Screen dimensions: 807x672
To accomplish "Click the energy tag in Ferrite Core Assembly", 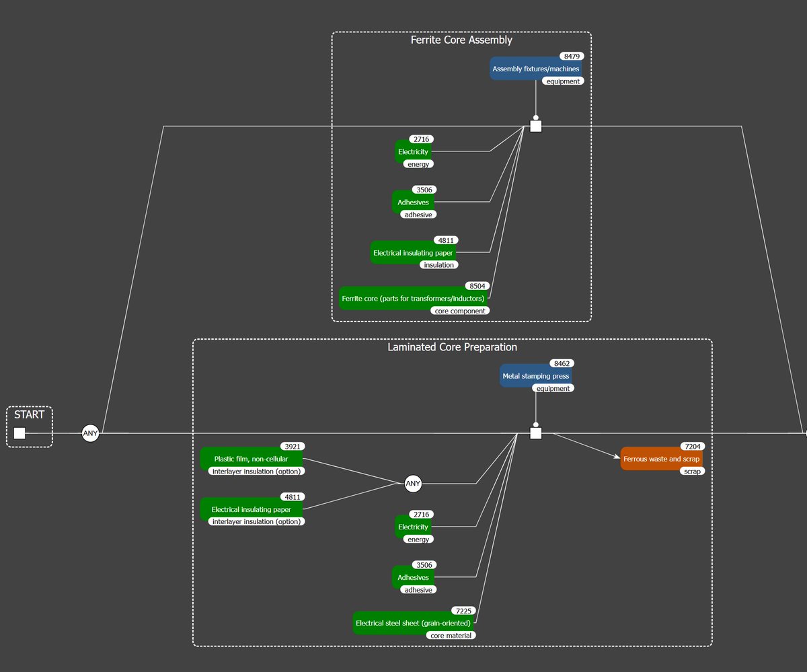I will 418,164.
